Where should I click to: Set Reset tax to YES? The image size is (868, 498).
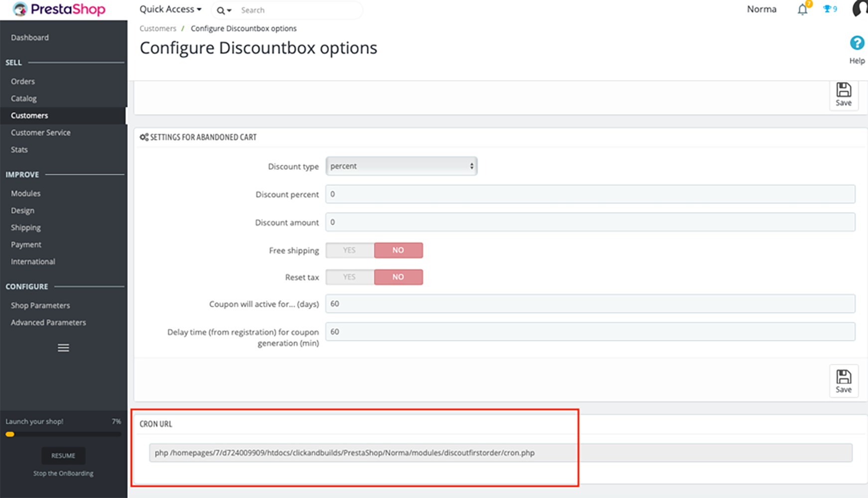[x=350, y=277]
